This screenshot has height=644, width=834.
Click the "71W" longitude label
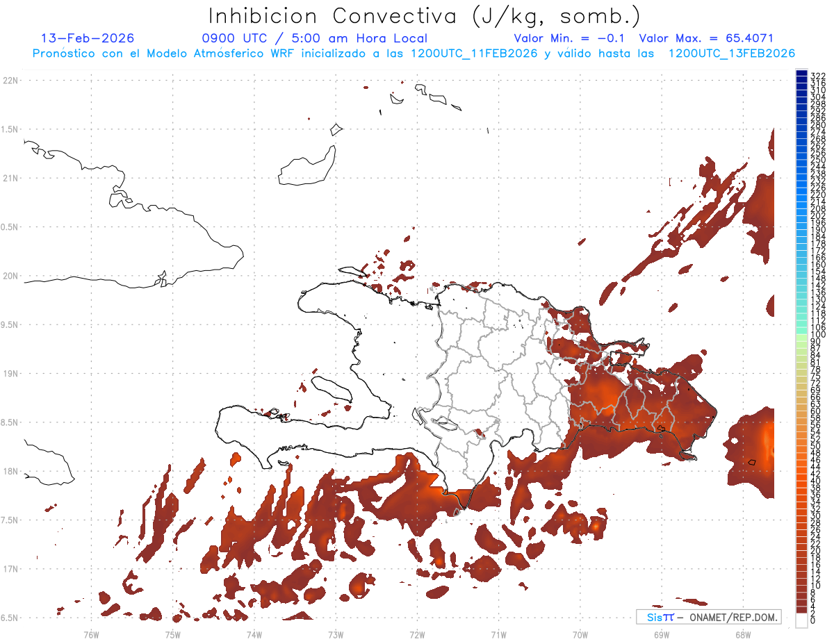pyautogui.click(x=498, y=634)
